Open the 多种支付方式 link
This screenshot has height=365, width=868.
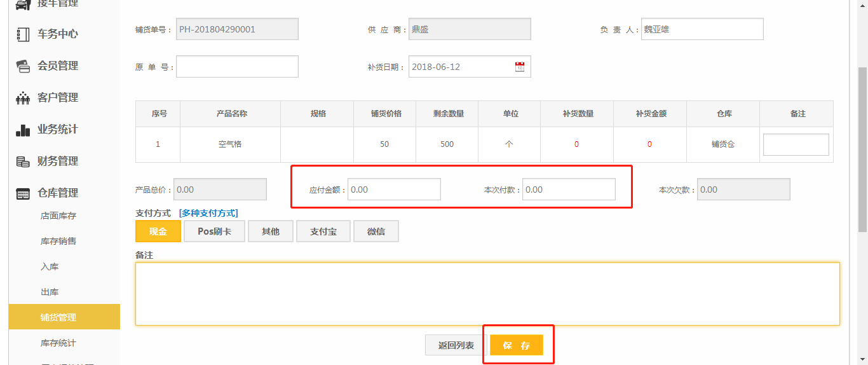pyautogui.click(x=208, y=213)
